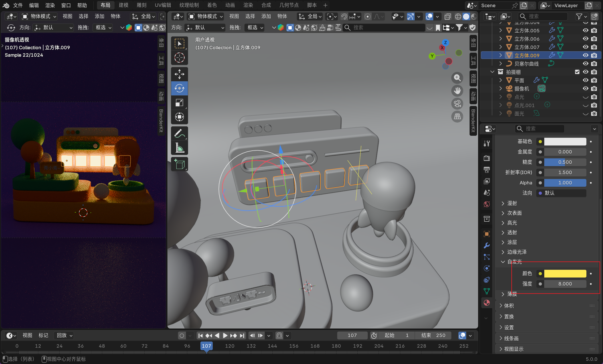Toggle camera view in viewport
The height and width of the screenshot is (364, 603).
[457, 104]
